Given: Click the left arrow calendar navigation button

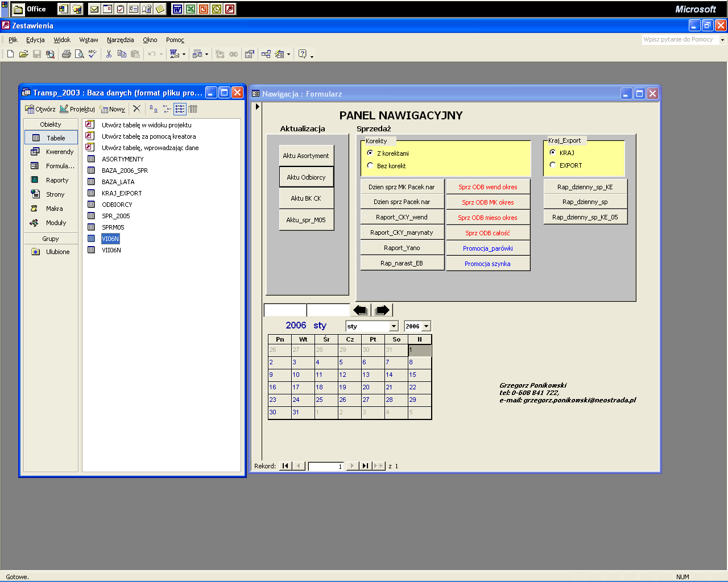Looking at the screenshot, I should (361, 310).
